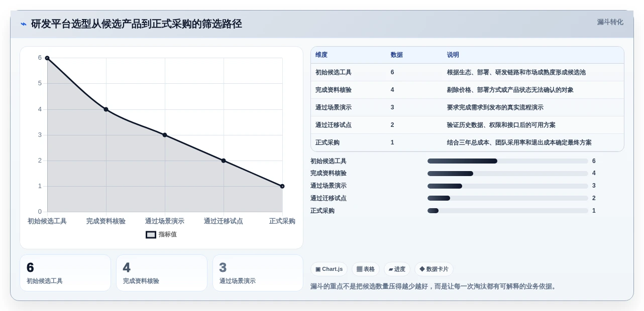This screenshot has width=644, height=311.
Task: Click the 正式采购 table row label
Action: [x=328, y=142]
